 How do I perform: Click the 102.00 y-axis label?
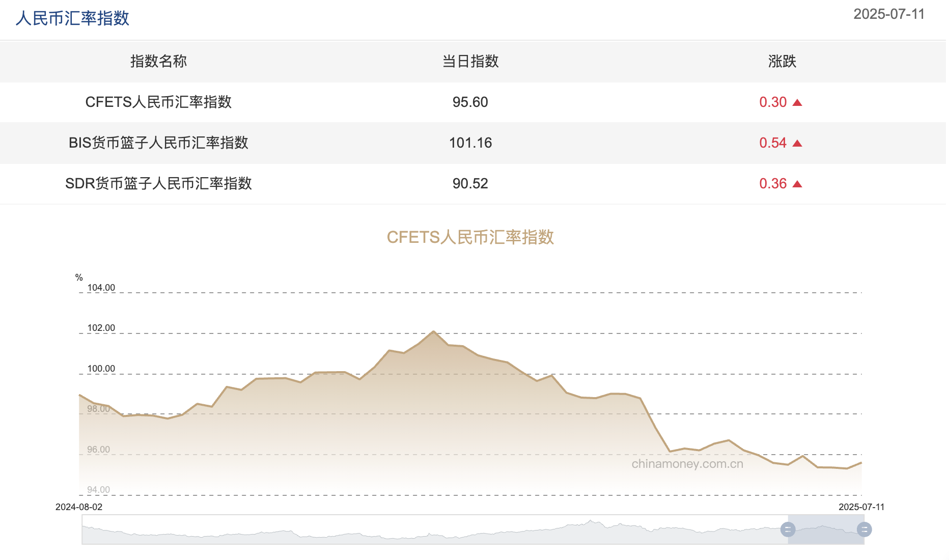click(101, 328)
